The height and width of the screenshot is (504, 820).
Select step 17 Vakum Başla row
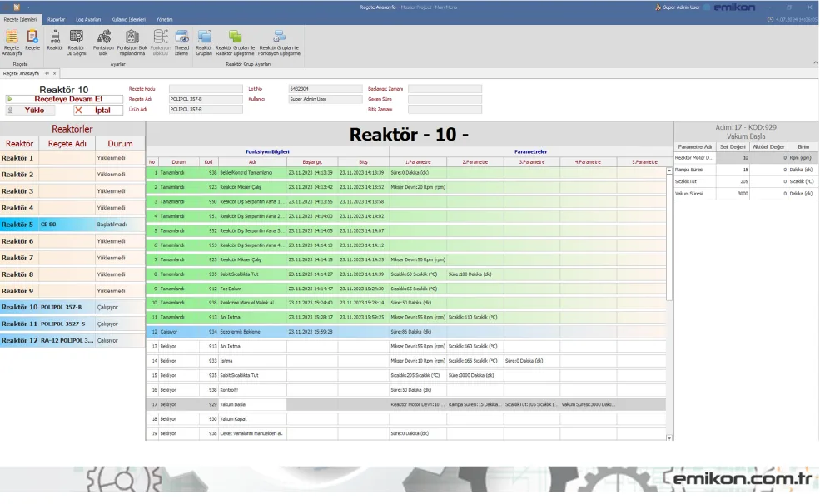[405, 404]
